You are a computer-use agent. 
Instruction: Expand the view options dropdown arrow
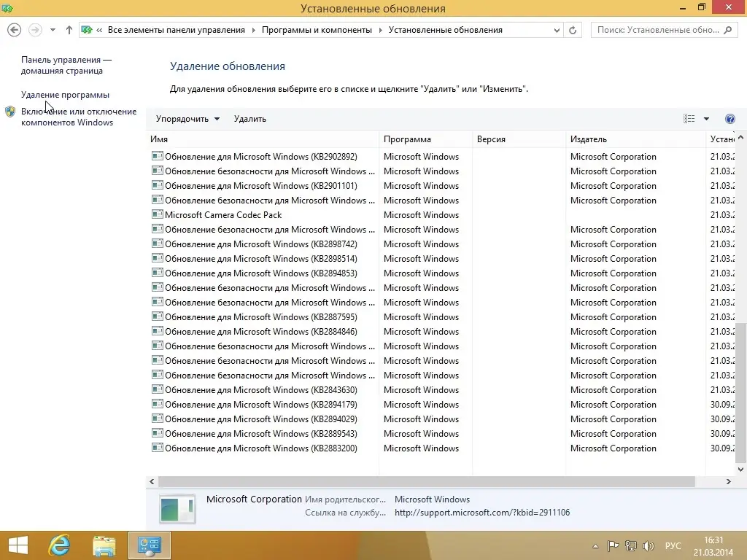[706, 119]
